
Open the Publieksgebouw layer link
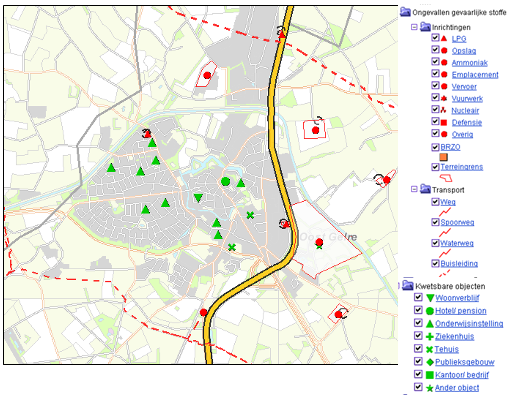pos(465,362)
